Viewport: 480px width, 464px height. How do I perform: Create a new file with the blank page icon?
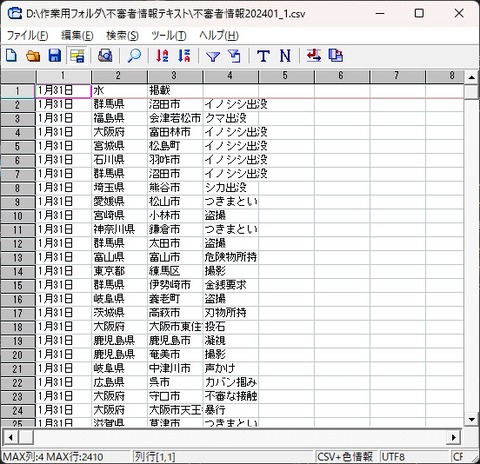point(12,56)
